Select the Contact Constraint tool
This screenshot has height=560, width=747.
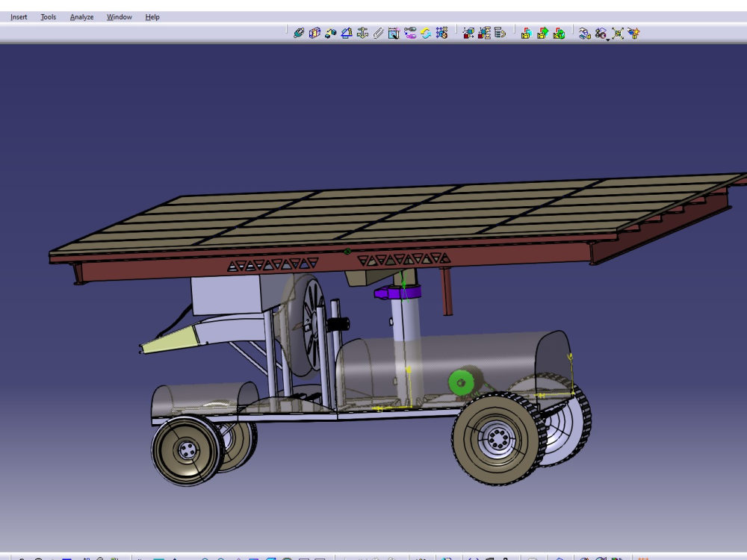[x=314, y=33]
